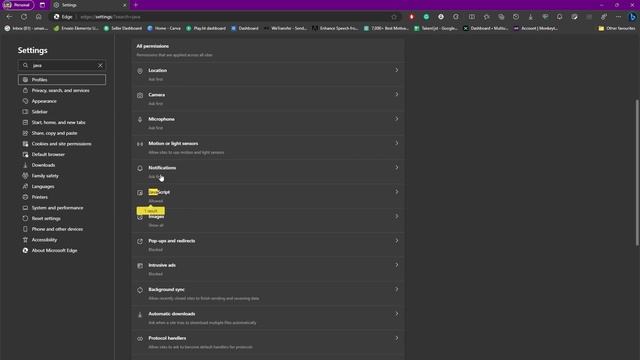Open the PlayHt dashboard bookmark
Image resolution: width=640 pixels, height=360 pixels.
(x=206, y=28)
